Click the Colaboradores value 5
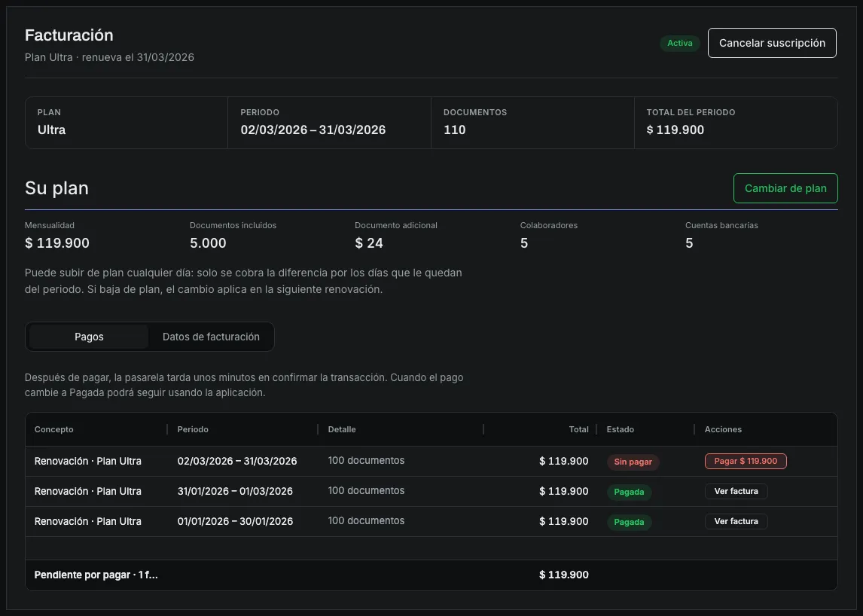 click(524, 243)
